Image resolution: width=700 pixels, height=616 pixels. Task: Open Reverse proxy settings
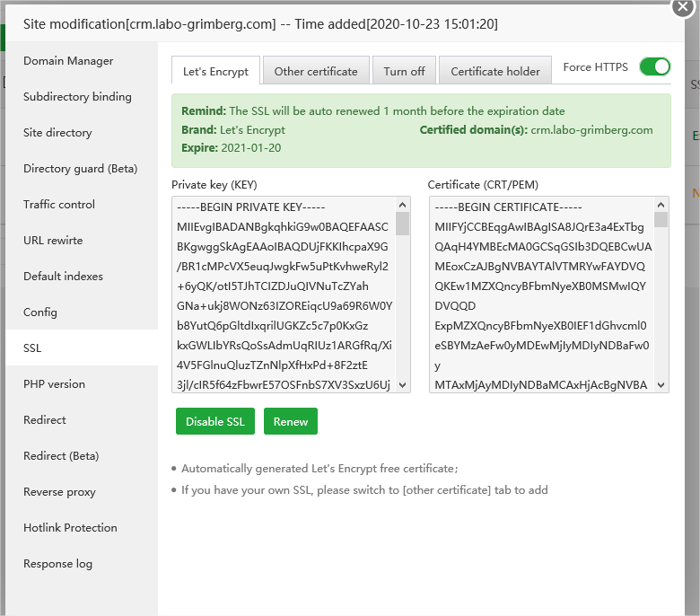tap(59, 492)
